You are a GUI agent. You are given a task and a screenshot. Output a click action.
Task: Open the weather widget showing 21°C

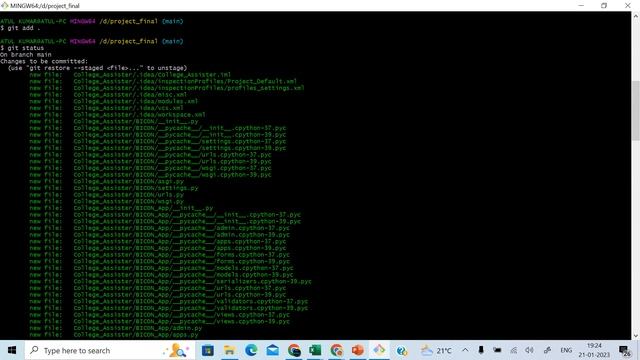point(437,350)
